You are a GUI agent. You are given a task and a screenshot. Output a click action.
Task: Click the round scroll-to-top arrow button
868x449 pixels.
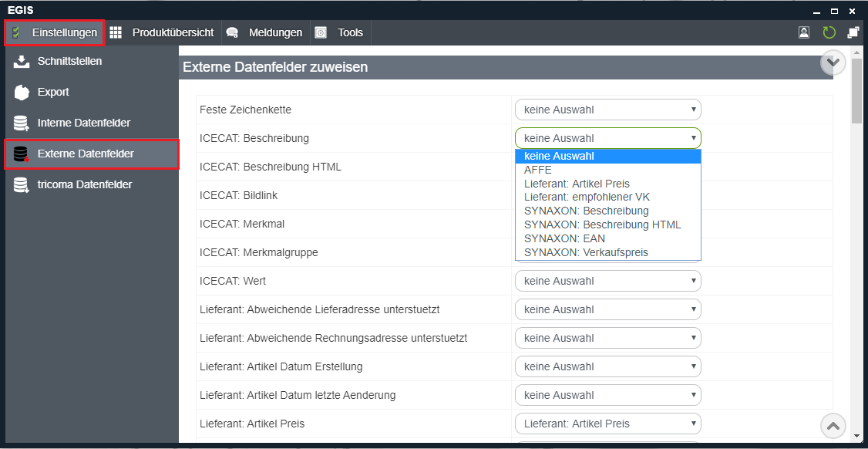[833, 426]
